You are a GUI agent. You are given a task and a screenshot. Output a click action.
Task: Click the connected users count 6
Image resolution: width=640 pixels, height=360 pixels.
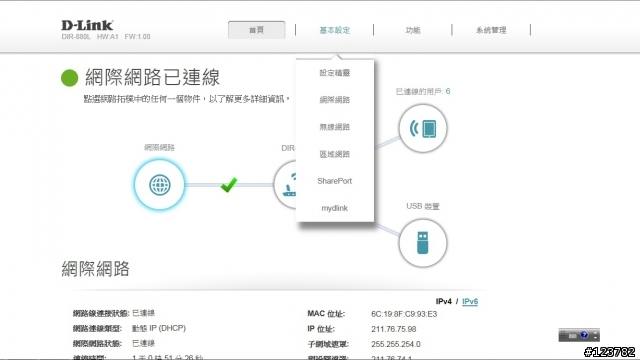click(448, 91)
